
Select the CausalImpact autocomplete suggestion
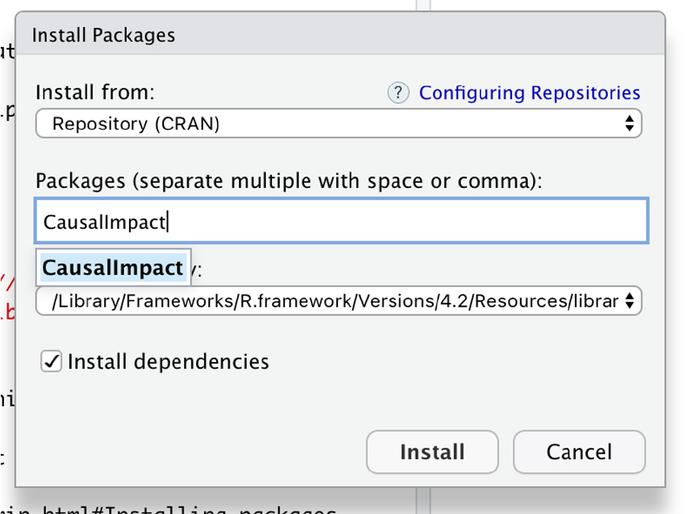coord(113,267)
